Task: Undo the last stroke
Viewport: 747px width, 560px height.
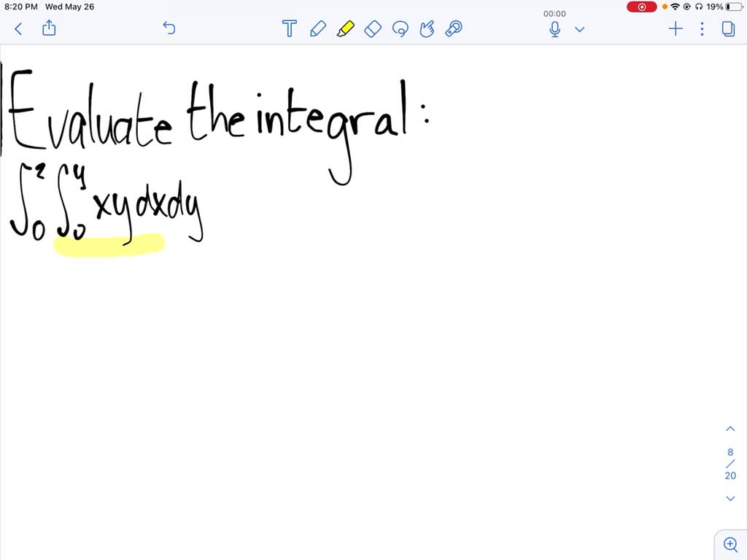Action: click(169, 28)
